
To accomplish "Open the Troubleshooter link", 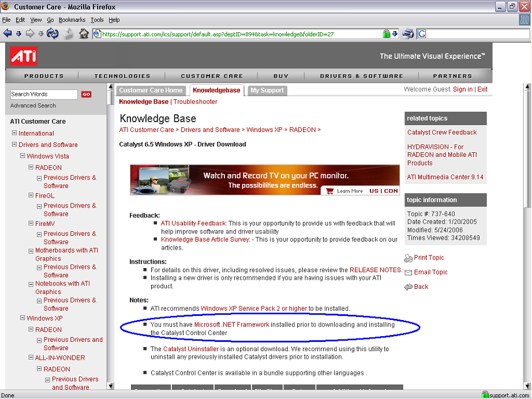I will pos(196,101).
